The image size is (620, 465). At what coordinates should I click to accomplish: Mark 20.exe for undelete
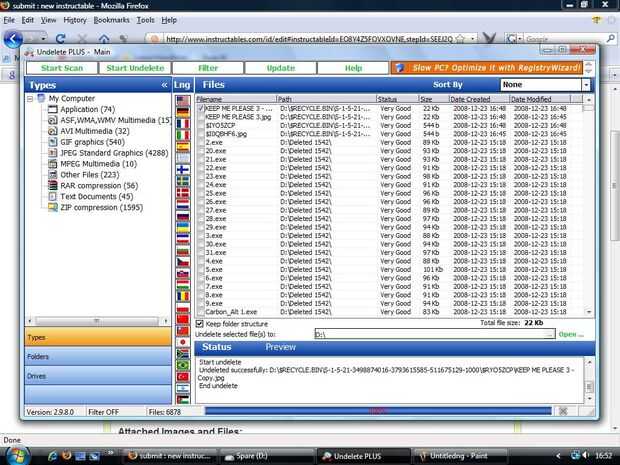point(201,151)
